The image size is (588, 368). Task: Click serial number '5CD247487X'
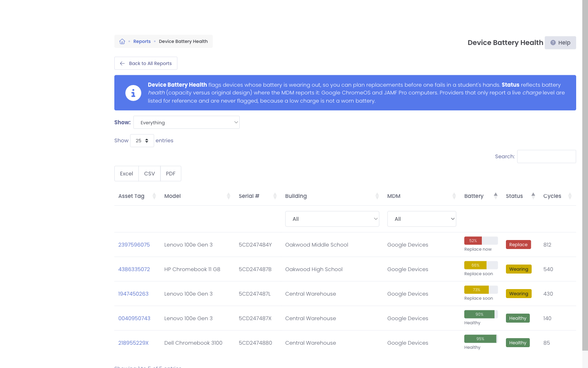(x=255, y=318)
